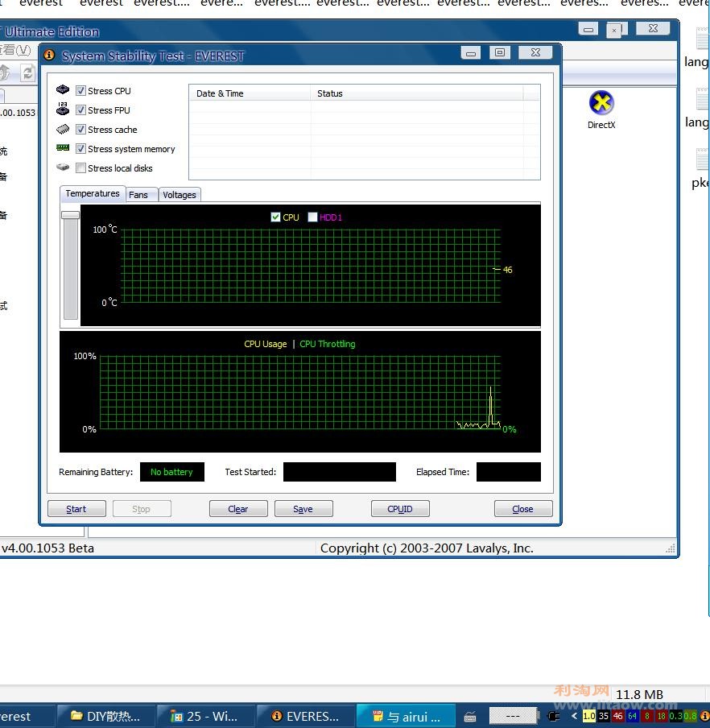Click the yellow 1.0 sensor tray icon
The width and height of the screenshot is (710, 728).
pos(589,716)
